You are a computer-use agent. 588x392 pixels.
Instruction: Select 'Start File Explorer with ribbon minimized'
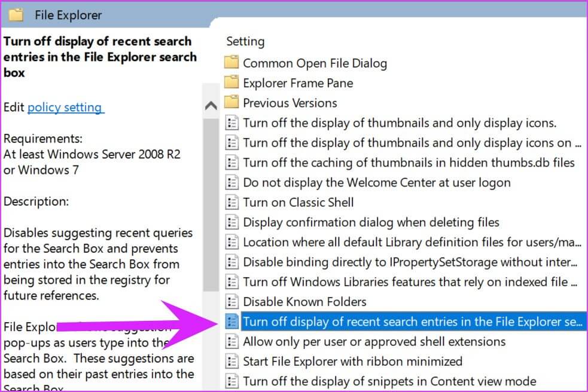[352, 362]
